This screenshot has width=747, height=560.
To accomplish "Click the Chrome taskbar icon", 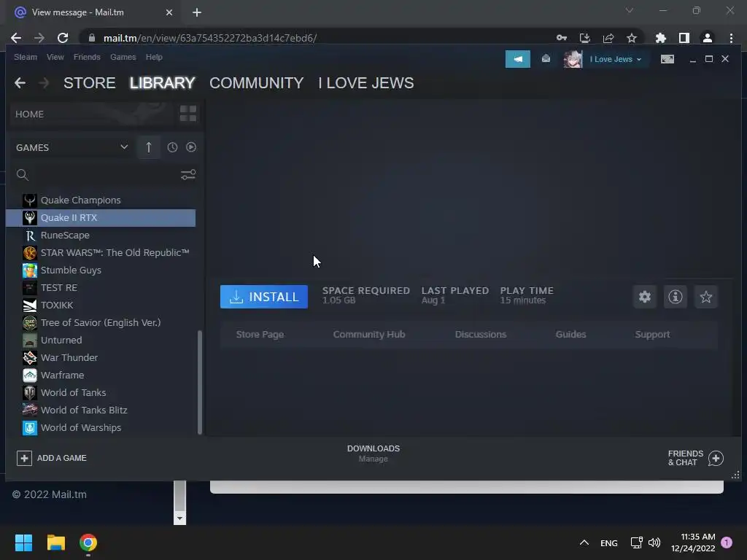I will [88, 542].
